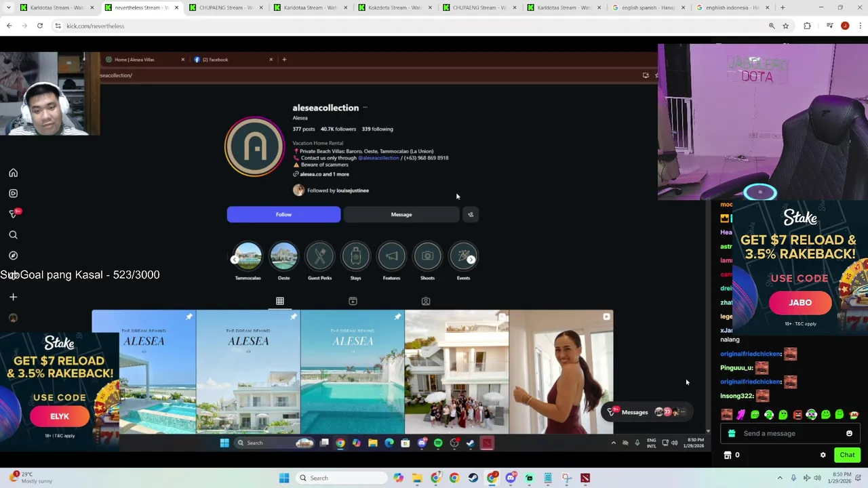868x488 pixels.
Task: Open the group photo villa post
Action: (456, 372)
